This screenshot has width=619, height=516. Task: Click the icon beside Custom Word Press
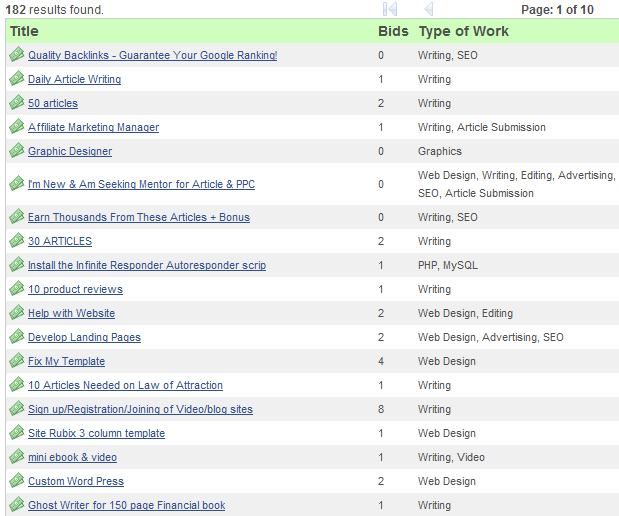pos(16,481)
